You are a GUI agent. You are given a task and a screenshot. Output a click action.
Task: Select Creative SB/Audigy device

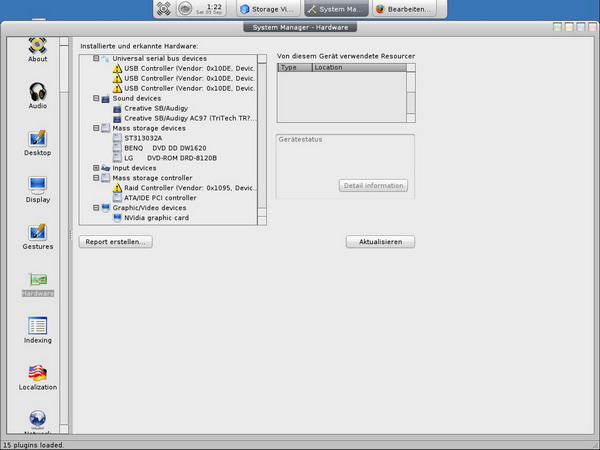[156, 108]
